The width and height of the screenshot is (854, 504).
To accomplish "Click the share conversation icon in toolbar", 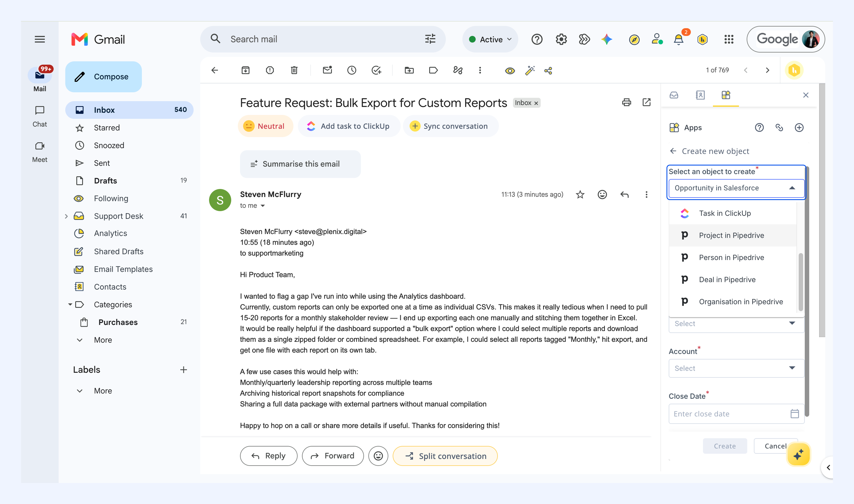I will 548,71.
